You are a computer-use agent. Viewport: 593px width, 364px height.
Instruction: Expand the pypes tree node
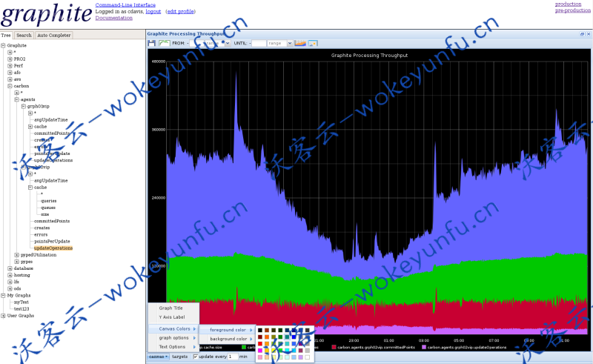coord(16,262)
